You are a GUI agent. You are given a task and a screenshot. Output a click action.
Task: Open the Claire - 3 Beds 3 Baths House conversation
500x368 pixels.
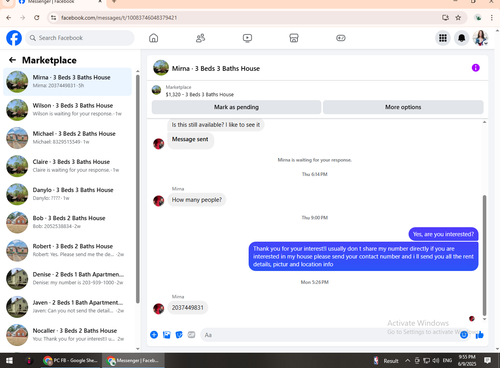(x=67, y=166)
